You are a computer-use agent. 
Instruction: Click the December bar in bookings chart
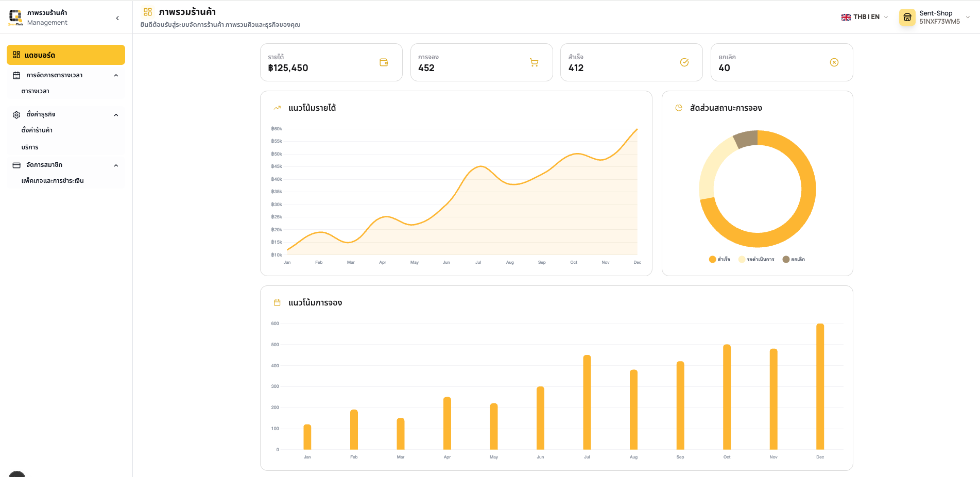tap(820, 386)
